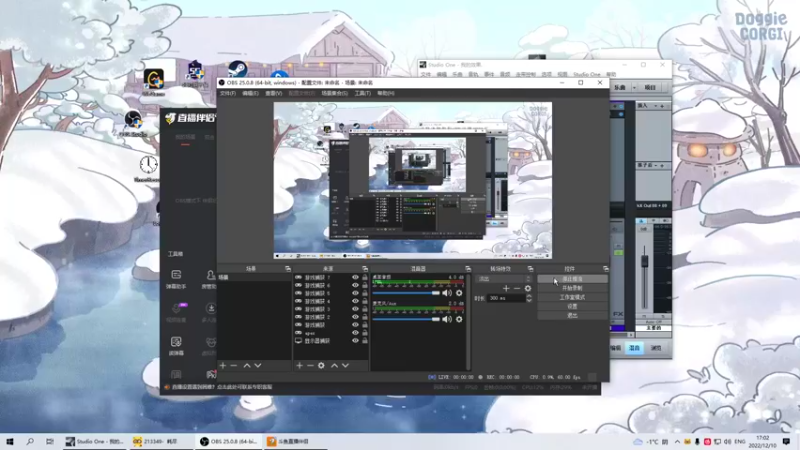Image resolution: width=800 pixels, height=450 pixels.
Task: Click OBS preview canvas thumbnail
Action: [x=413, y=181]
